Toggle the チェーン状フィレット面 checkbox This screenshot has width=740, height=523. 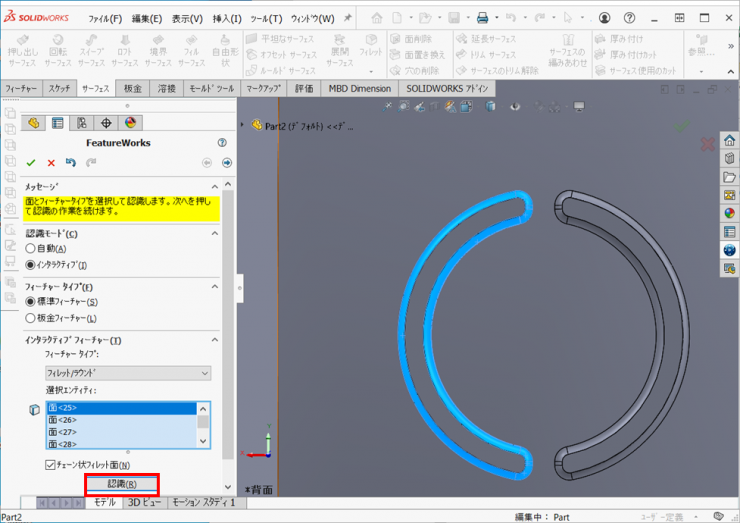pyautogui.click(x=51, y=465)
